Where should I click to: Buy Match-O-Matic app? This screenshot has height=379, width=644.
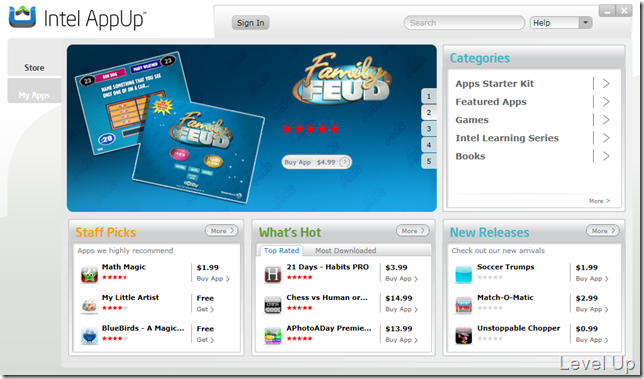(592, 309)
